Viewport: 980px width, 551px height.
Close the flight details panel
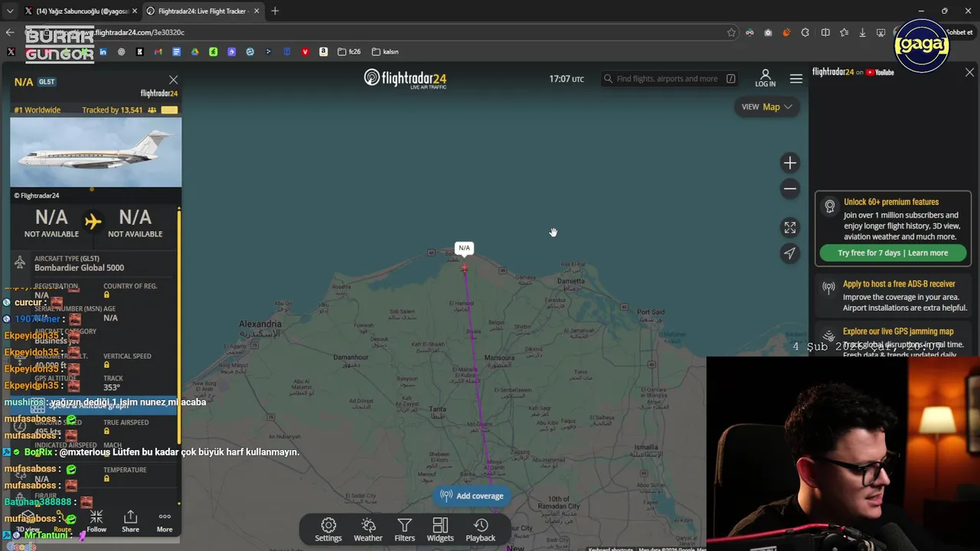tap(174, 80)
